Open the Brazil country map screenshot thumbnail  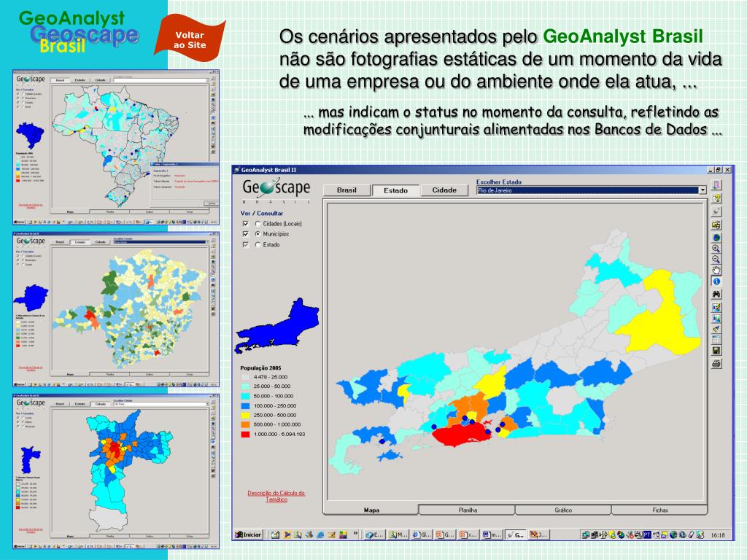(116, 147)
